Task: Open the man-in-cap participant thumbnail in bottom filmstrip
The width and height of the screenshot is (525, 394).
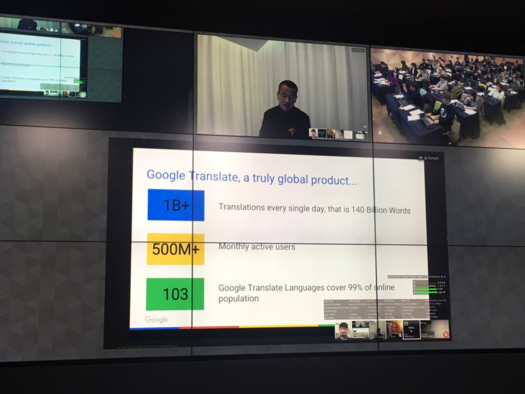Action: (343, 331)
